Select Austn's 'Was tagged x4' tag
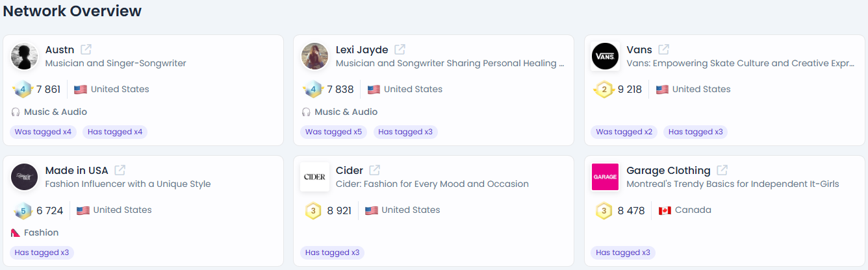The image size is (868, 270). (x=43, y=132)
